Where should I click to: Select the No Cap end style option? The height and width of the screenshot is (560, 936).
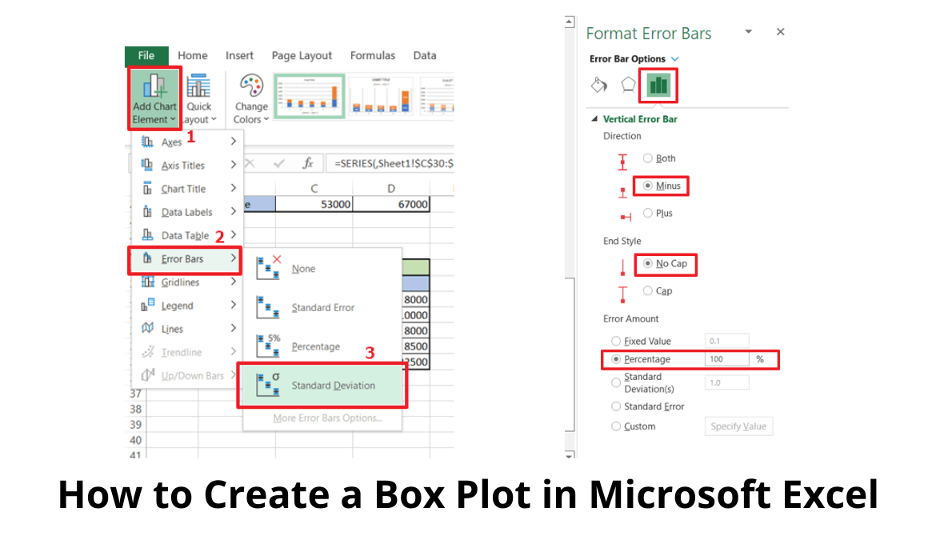(x=646, y=264)
